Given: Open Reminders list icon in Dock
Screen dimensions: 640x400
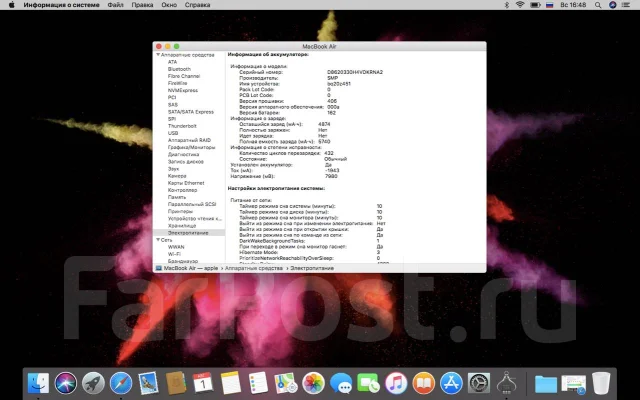Looking at the screenshot, I should click(x=258, y=384).
